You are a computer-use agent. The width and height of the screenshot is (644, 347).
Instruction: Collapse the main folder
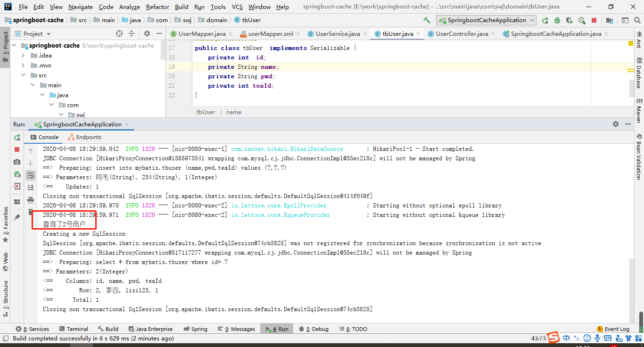33,85
